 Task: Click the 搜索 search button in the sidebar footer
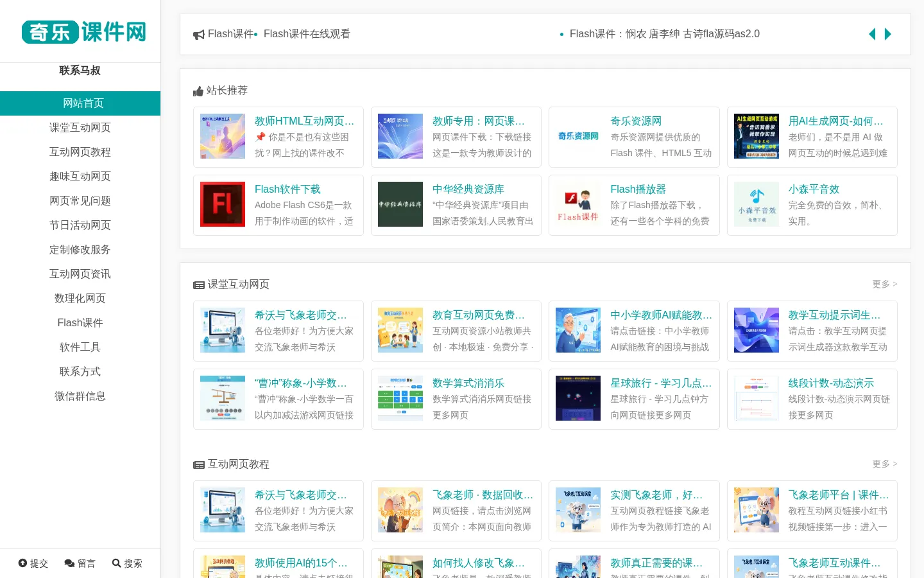point(127,563)
